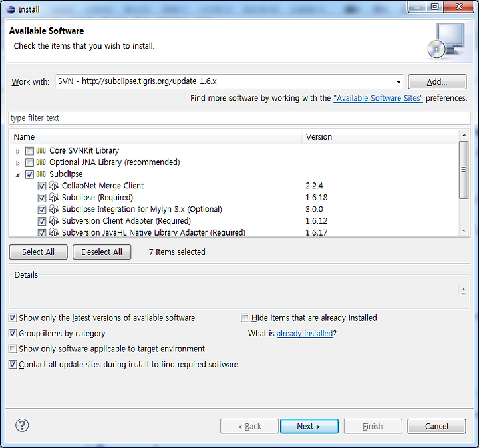Click the JavaHL Native Library Adapter plugin icon

pos(53,232)
